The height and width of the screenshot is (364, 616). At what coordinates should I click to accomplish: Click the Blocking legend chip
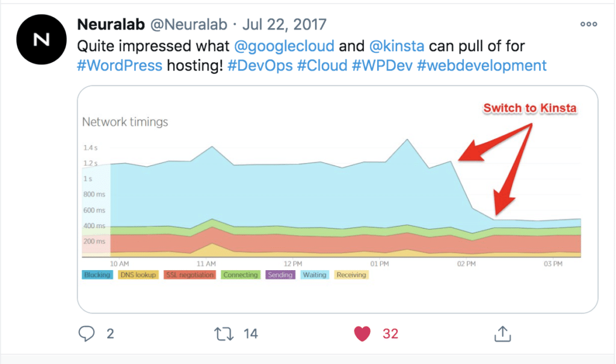click(97, 274)
